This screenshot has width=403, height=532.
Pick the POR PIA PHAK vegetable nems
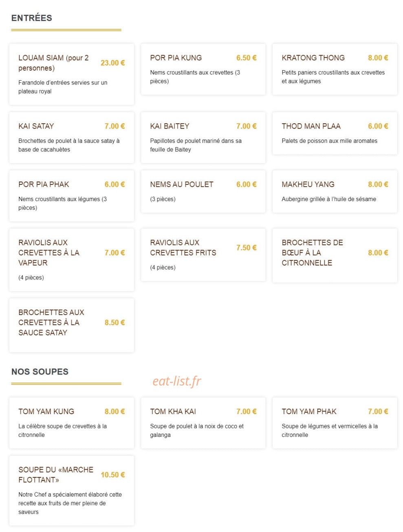(72, 196)
